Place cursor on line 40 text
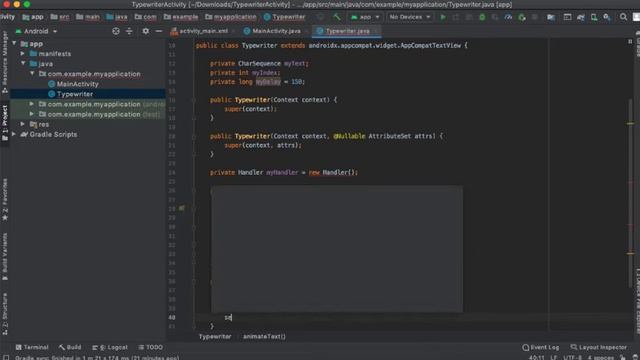This screenshot has height=360, width=640. click(228, 317)
